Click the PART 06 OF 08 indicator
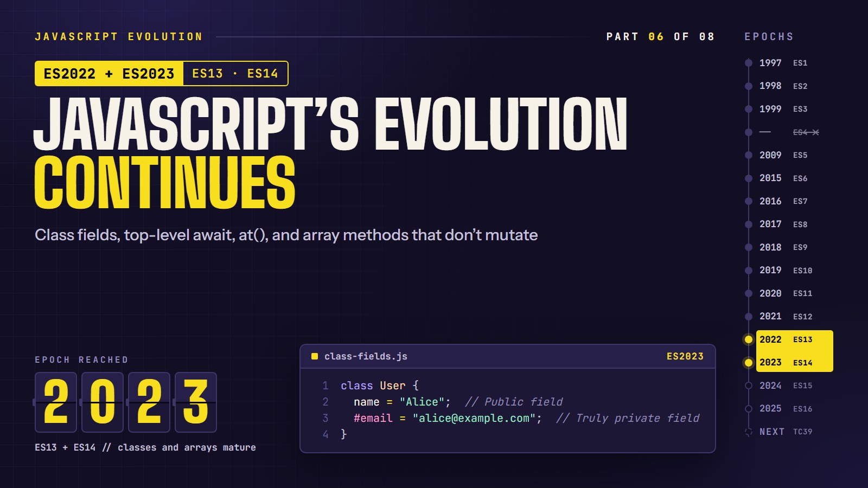 pyautogui.click(x=660, y=36)
